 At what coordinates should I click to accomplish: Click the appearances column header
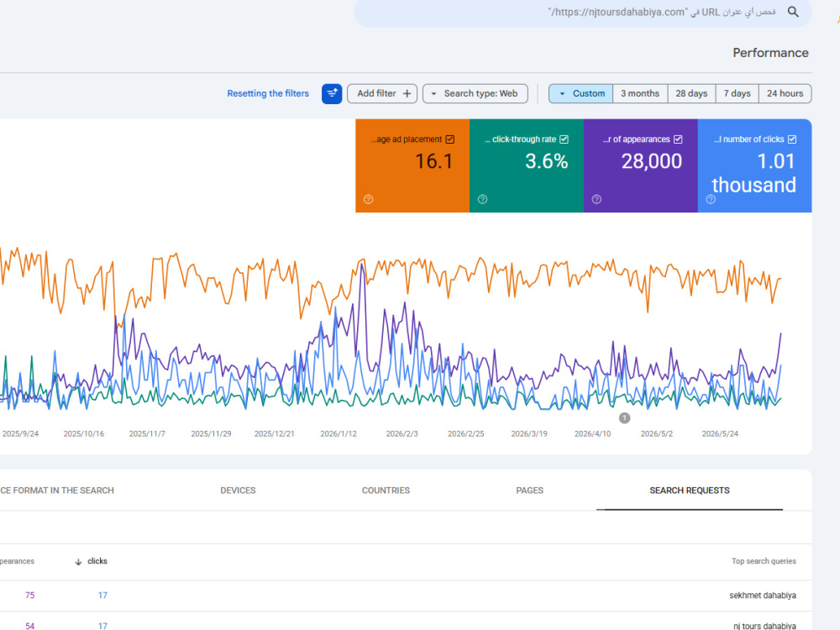(x=17, y=561)
